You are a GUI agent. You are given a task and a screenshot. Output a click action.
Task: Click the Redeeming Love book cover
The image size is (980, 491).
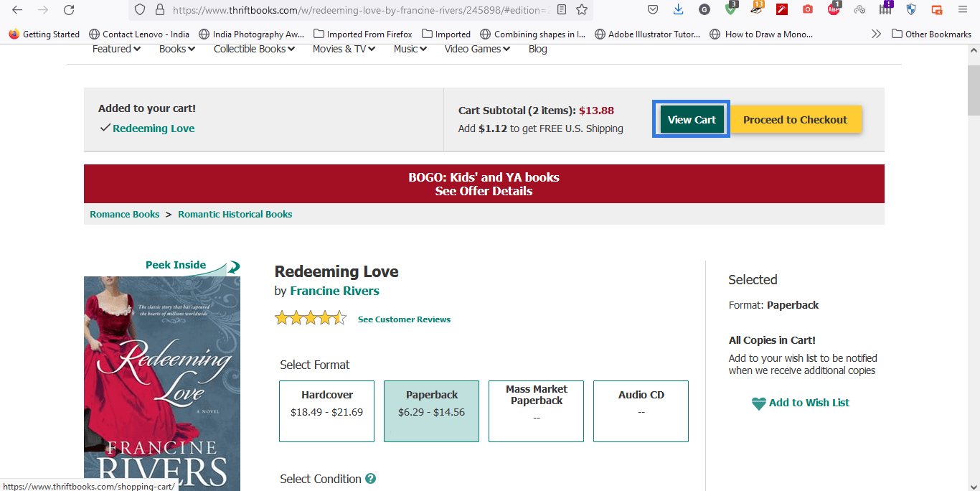pos(162,383)
